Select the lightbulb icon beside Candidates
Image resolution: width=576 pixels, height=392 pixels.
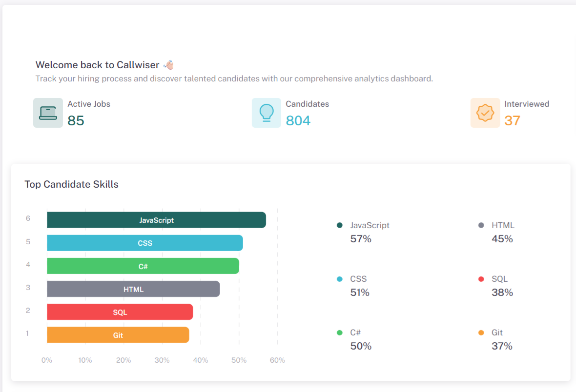pyautogui.click(x=267, y=113)
